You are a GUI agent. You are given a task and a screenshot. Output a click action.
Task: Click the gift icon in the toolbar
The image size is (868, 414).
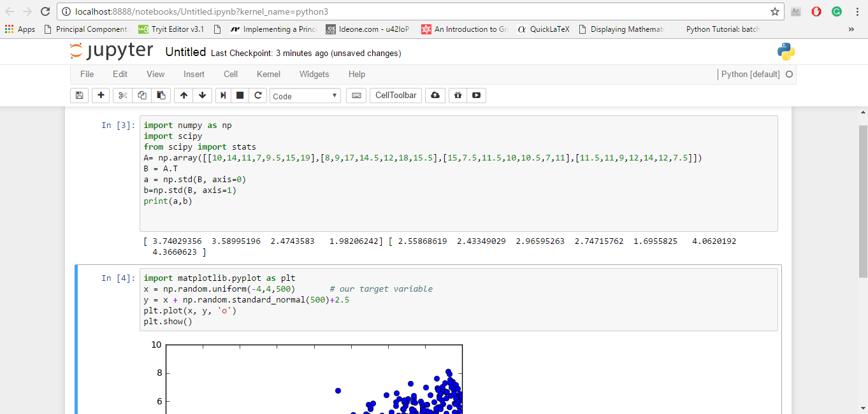click(458, 96)
